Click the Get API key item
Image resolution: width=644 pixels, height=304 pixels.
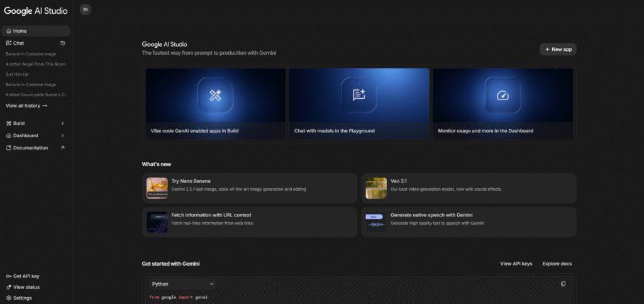tap(25, 276)
